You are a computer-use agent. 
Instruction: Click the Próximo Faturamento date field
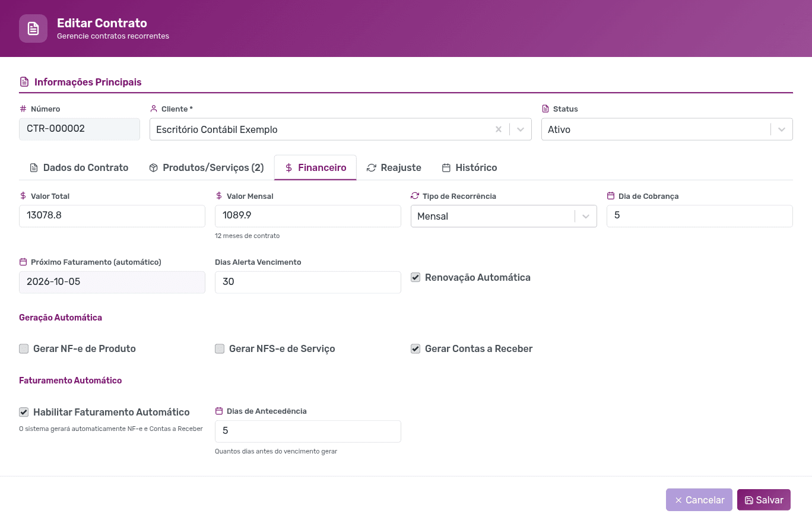[112, 282]
